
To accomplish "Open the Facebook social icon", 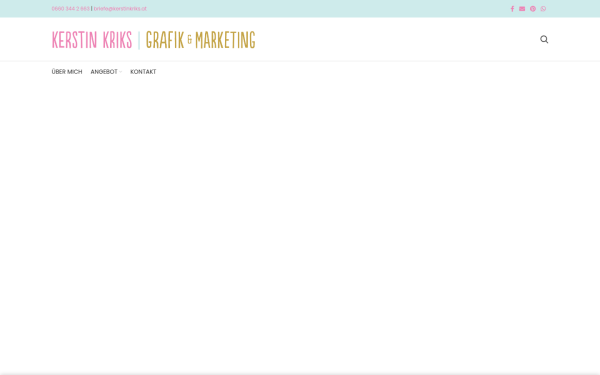I will click(512, 9).
